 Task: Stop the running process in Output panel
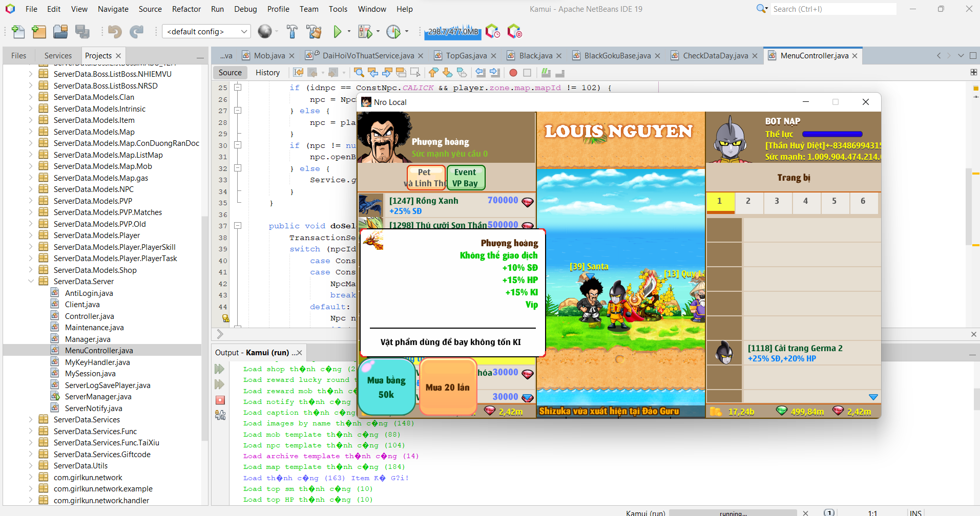point(220,400)
